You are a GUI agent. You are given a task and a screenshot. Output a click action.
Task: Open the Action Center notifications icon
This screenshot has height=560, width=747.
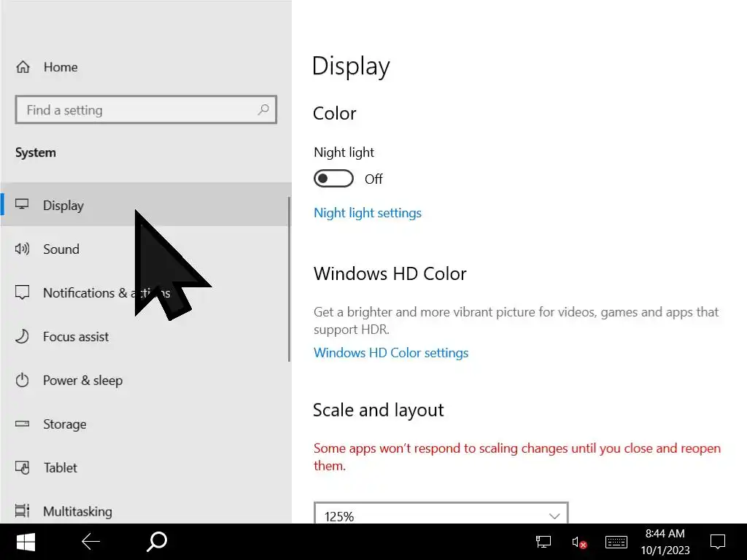tap(718, 542)
